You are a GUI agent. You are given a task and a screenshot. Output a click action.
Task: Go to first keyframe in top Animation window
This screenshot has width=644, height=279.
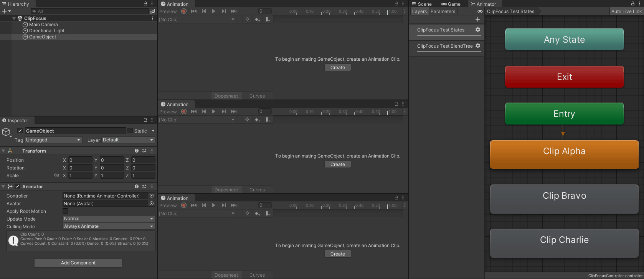[194, 11]
